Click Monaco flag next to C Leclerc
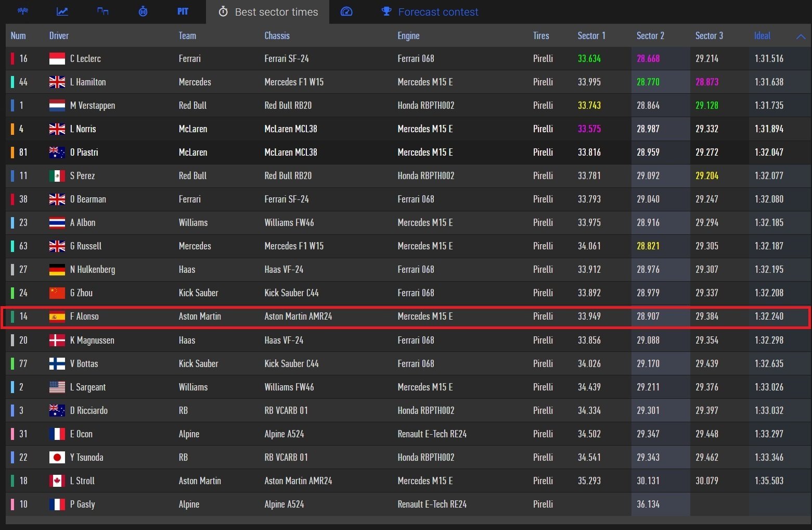Image resolution: width=812 pixels, height=530 pixels. coord(57,58)
